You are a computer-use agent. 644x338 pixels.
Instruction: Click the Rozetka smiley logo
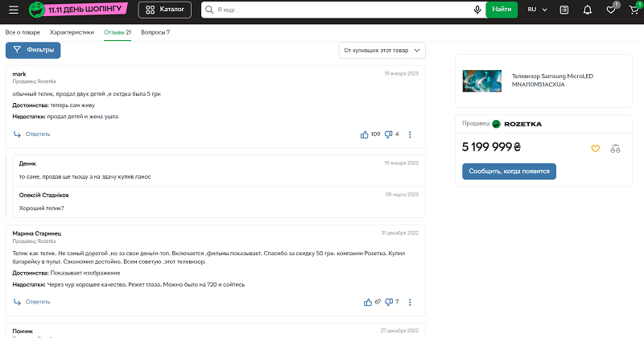coord(36,10)
